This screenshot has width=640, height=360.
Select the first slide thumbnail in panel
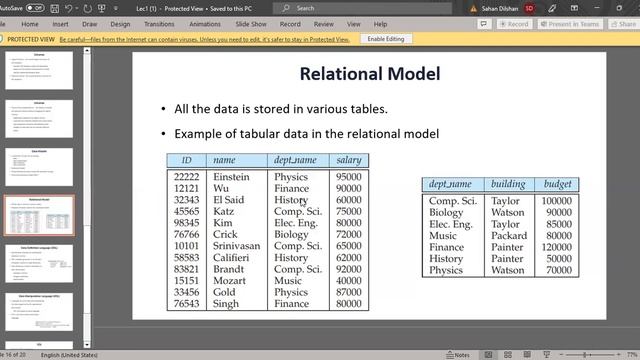[39, 70]
